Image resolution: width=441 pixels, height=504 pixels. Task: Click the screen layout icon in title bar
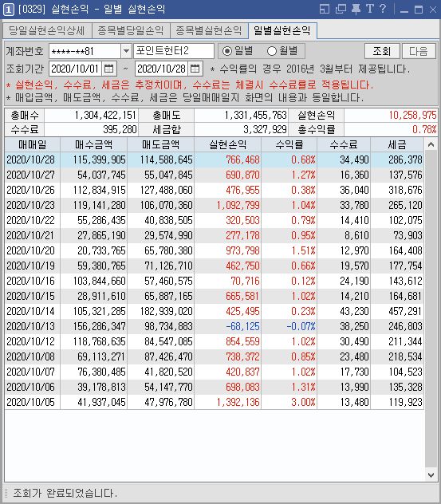click(325, 9)
